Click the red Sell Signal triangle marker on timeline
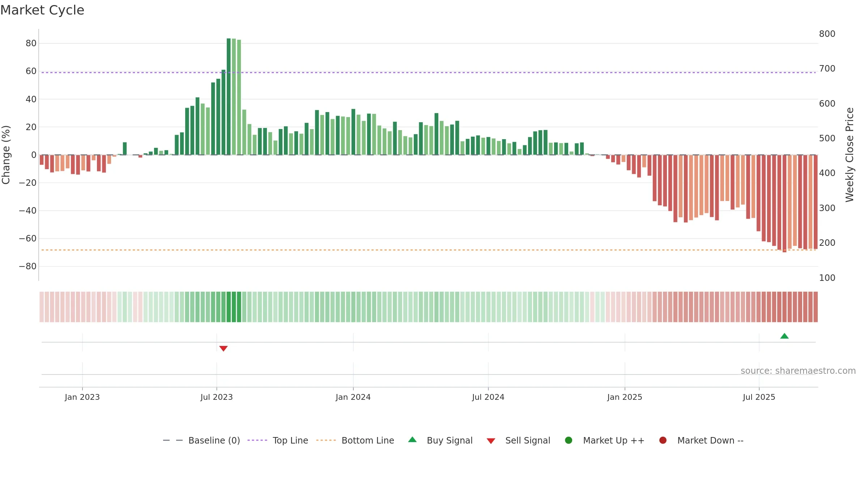 tap(224, 348)
